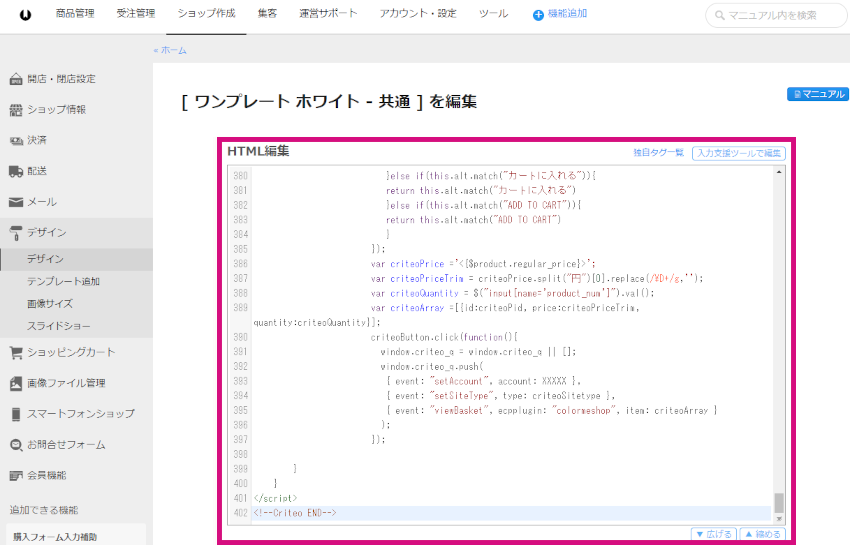
Task: Click the page title ワンプレート ホワイト - 共通 を編集
Action: click(329, 102)
